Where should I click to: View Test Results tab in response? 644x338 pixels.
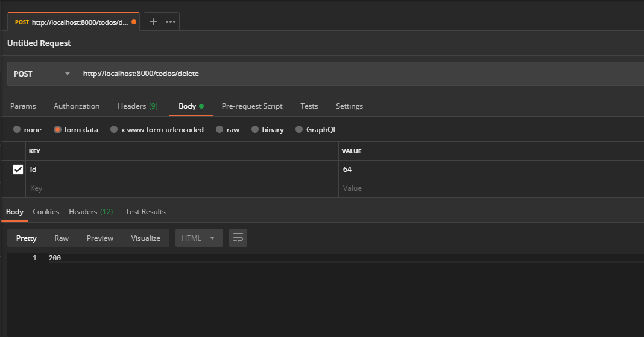tap(145, 212)
